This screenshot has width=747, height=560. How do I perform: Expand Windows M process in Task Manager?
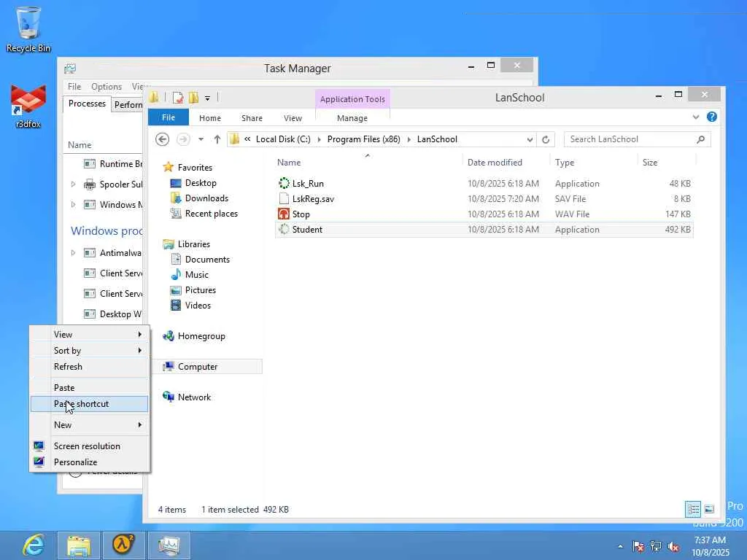(x=73, y=204)
